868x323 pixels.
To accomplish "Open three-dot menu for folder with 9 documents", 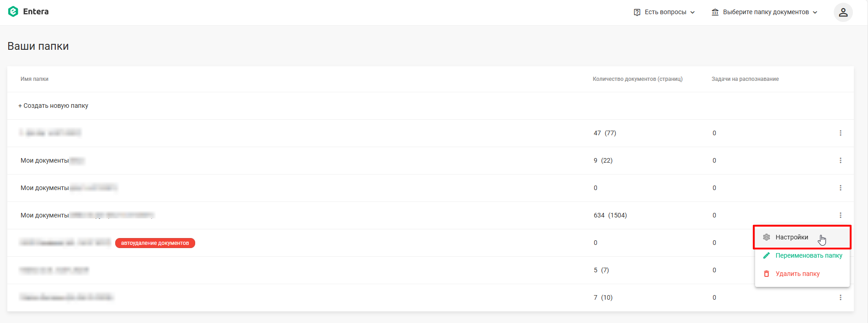I will pyautogui.click(x=840, y=160).
